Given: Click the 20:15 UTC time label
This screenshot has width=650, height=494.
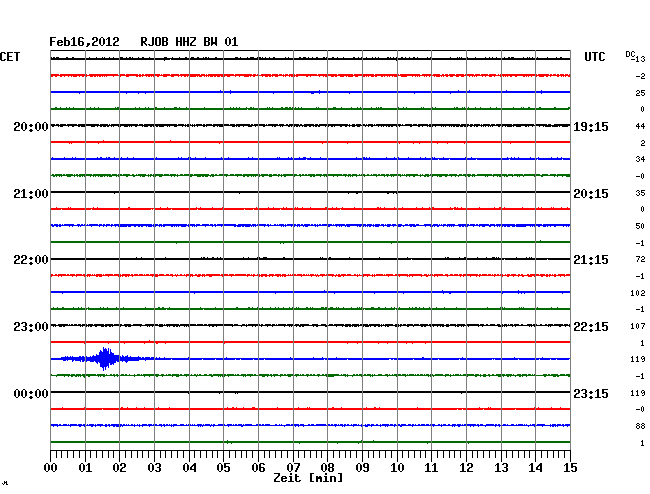Looking at the screenshot, I should (591, 194).
